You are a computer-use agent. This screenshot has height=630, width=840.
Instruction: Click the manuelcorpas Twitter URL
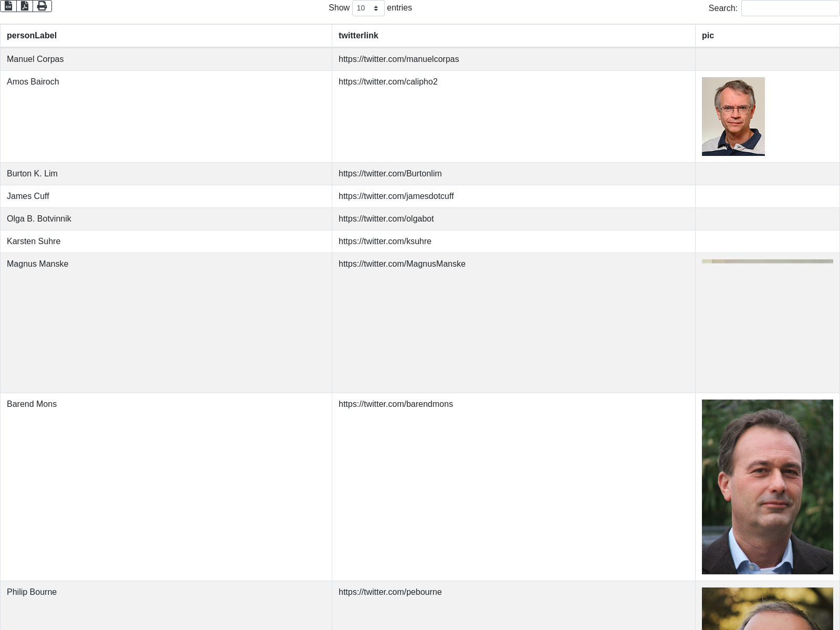[x=398, y=59]
